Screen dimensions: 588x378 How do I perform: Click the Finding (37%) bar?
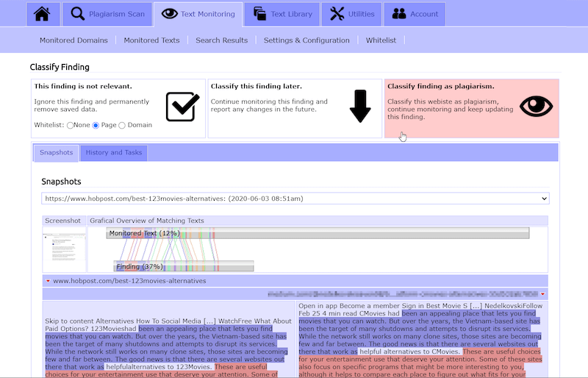point(184,266)
